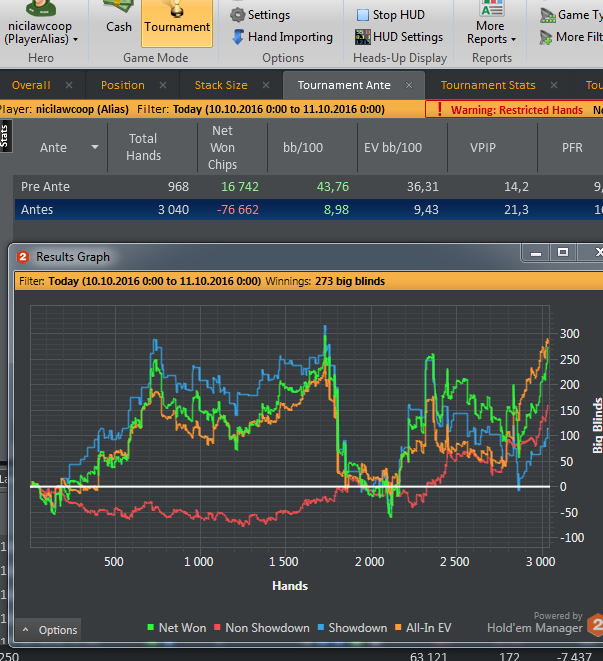Minimize the Results Graph window

pos(536,253)
